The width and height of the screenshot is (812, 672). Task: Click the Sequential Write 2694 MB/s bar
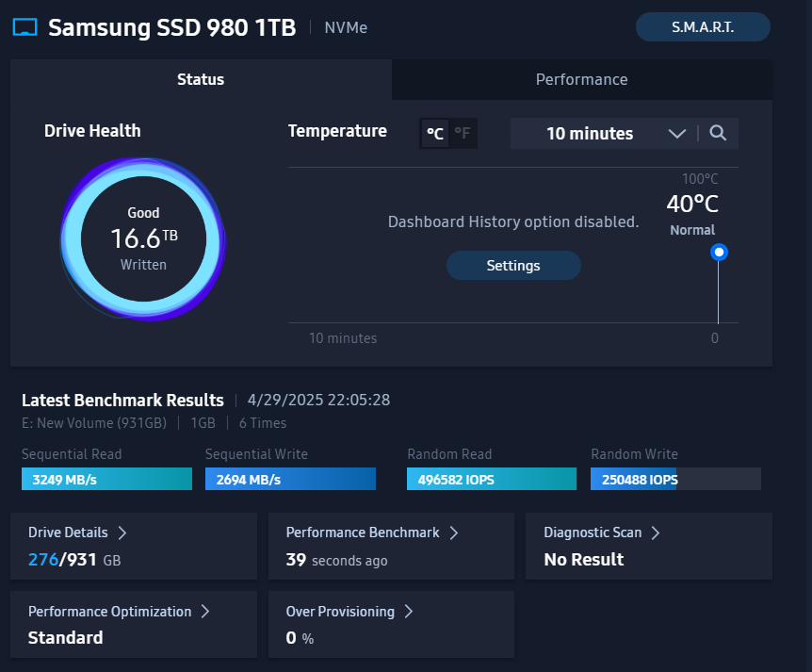(x=290, y=480)
